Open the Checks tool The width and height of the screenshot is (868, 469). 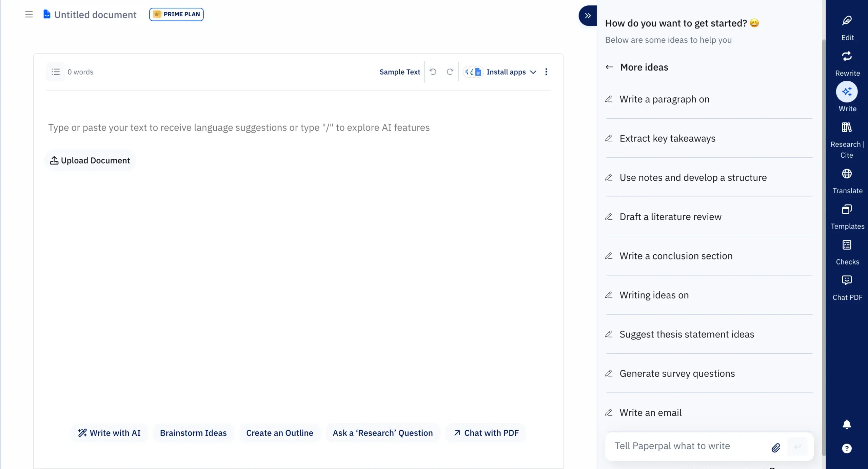pyautogui.click(x=847, y=253)
